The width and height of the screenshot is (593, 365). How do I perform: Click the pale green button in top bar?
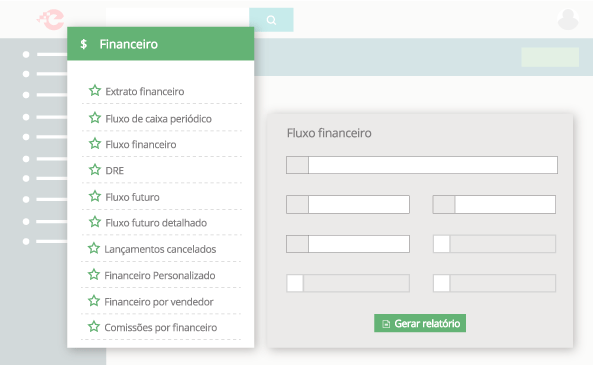click(550, 57)
